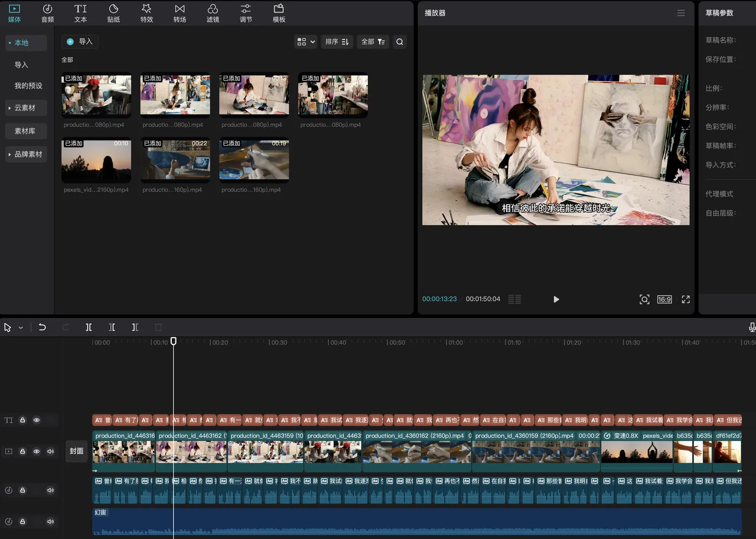Click the voiceover track music note icon

click(x=9, y=490)
